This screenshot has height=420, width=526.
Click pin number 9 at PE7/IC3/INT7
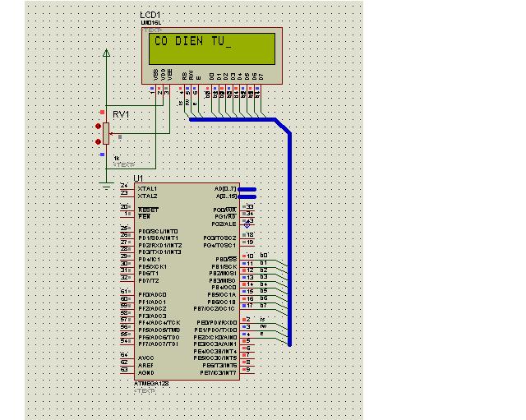pos(248,369)
